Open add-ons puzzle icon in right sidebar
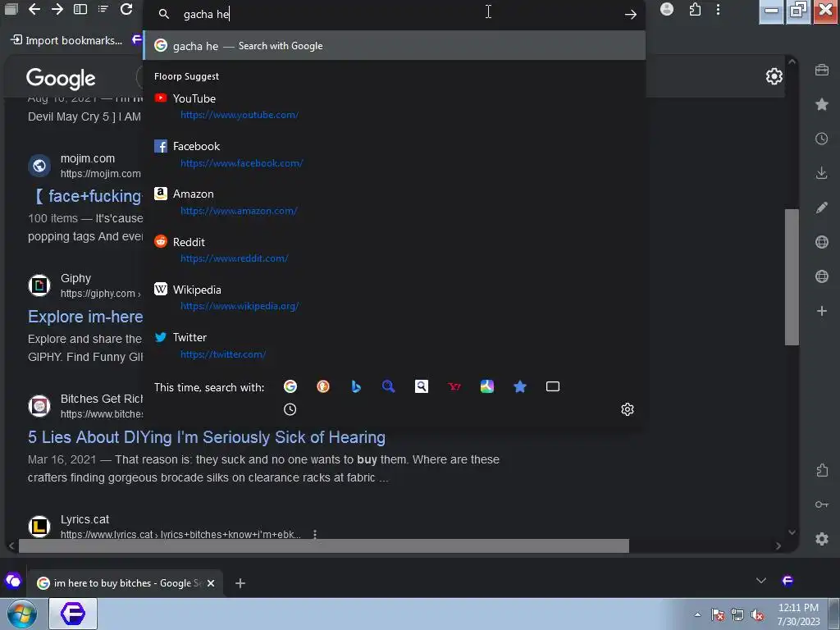The image size is (840, 630). (822, 470)
